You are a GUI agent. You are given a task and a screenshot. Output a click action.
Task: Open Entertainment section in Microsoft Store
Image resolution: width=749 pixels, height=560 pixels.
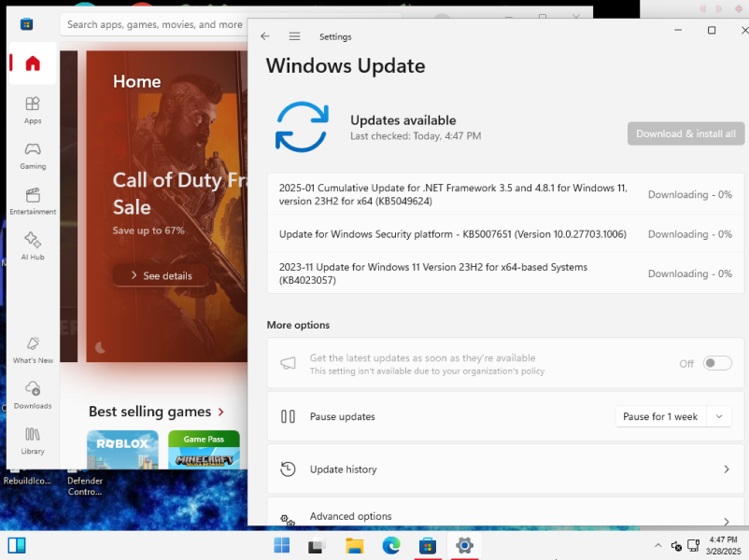click(33, 201)
